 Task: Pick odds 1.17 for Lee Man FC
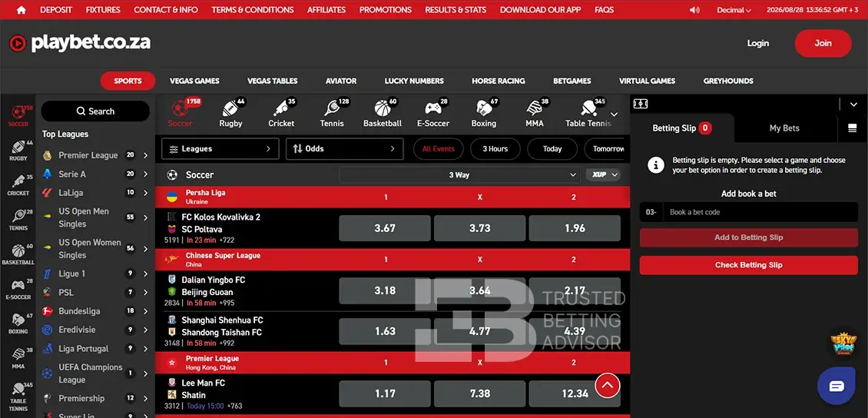(385, 393)
